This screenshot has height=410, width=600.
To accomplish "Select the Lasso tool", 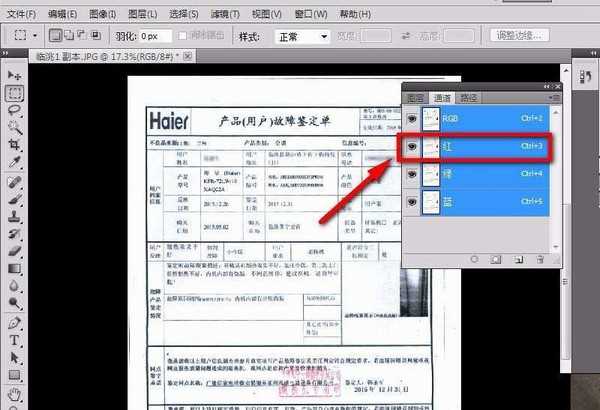I will [14, 110].
